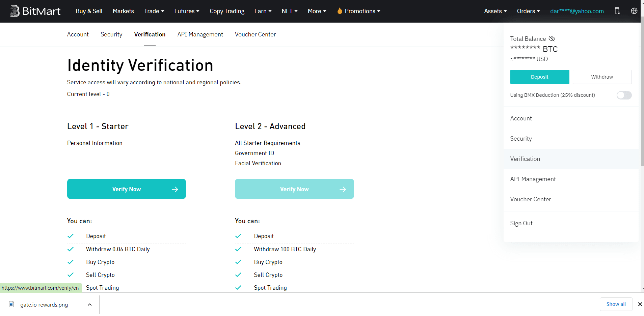Expand the Trade dropdown menu
The height and width of the screenshot is (316, 644).
coord(154,11)
